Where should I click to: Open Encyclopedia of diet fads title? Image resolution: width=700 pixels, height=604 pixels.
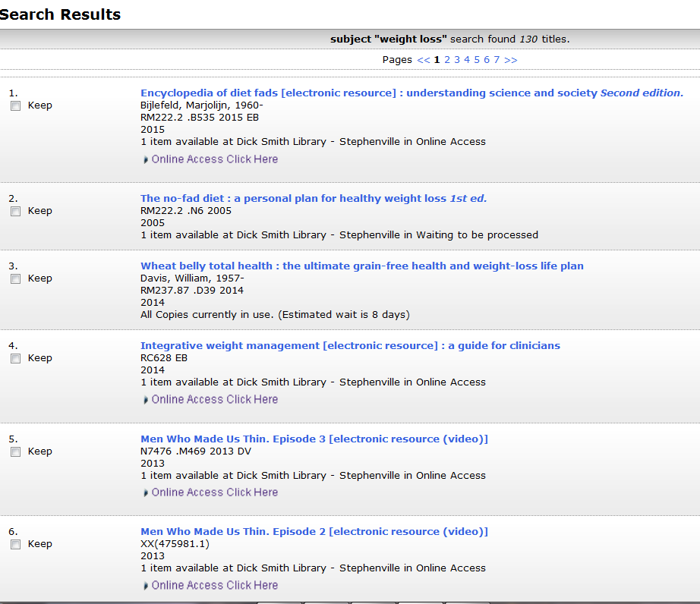(x=411, y=93)
